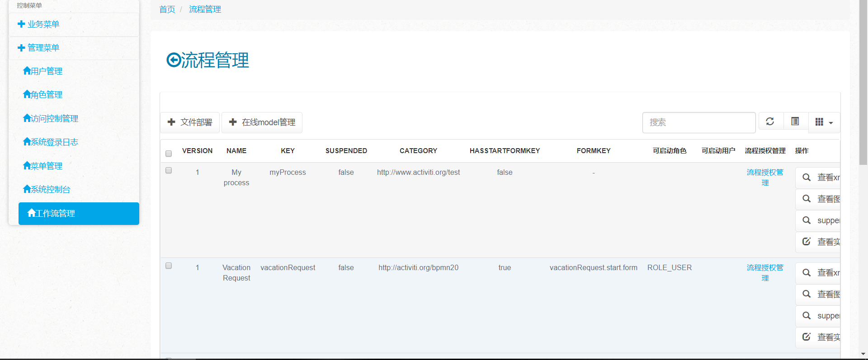Click http://activiti.org/bpmn20 category cell
The height and width of the screenshot is (360, 868).
[419, 268]
